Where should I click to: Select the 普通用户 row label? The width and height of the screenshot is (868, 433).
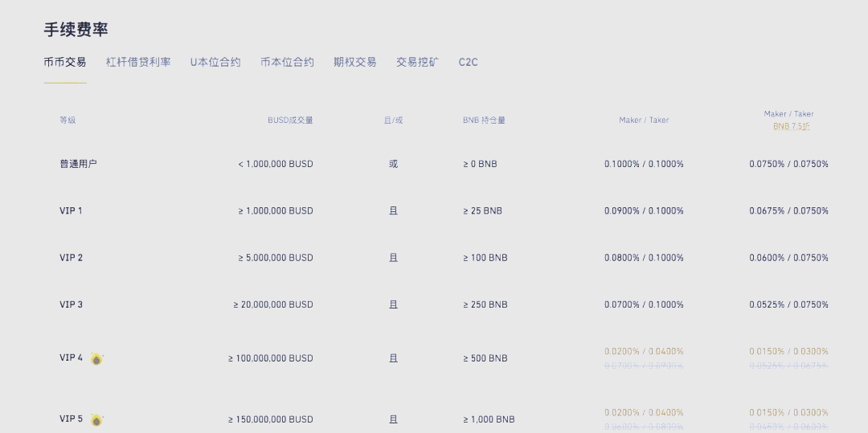tap(78, 164)
